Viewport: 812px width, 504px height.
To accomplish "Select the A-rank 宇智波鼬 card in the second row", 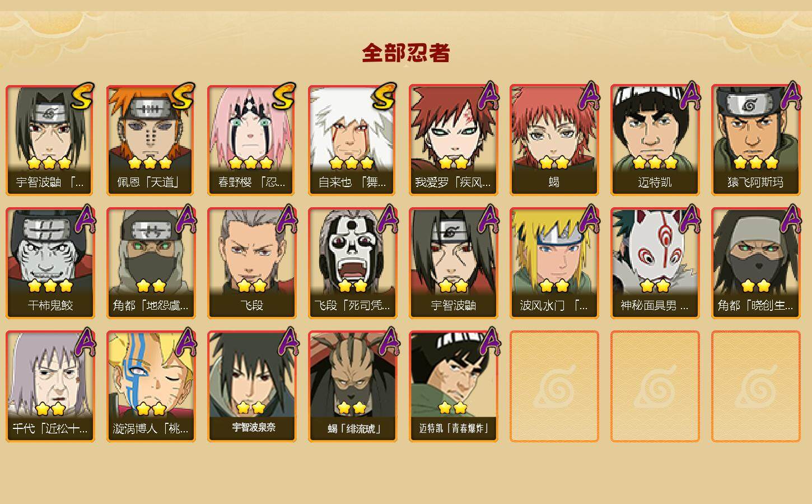I will click(x=453, y=263).
